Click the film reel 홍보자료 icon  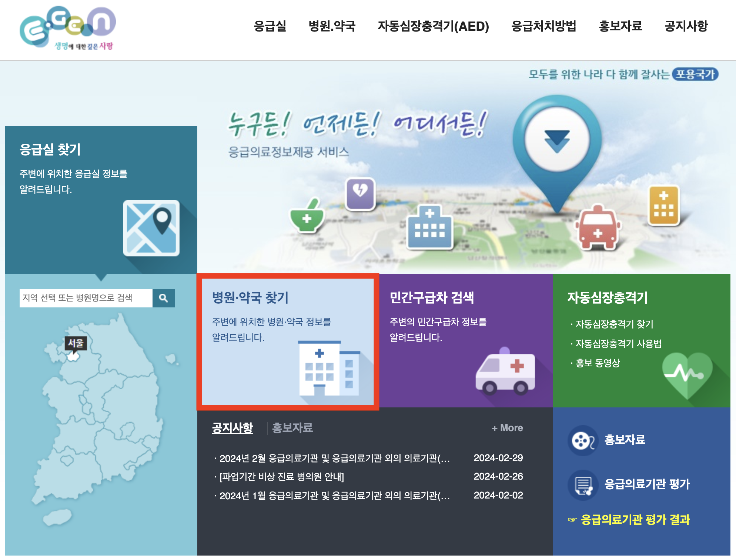pyautogui.click(x=583, y=441)
